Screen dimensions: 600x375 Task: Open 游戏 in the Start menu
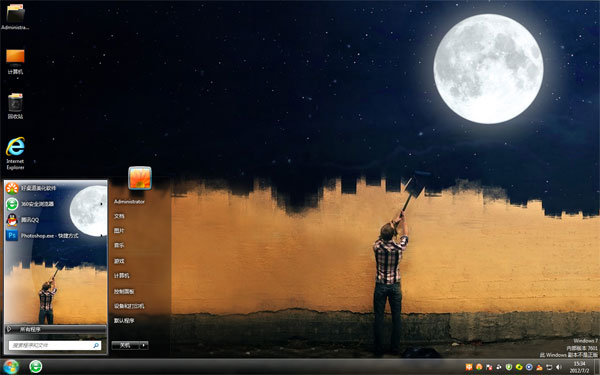coord(119,261)
